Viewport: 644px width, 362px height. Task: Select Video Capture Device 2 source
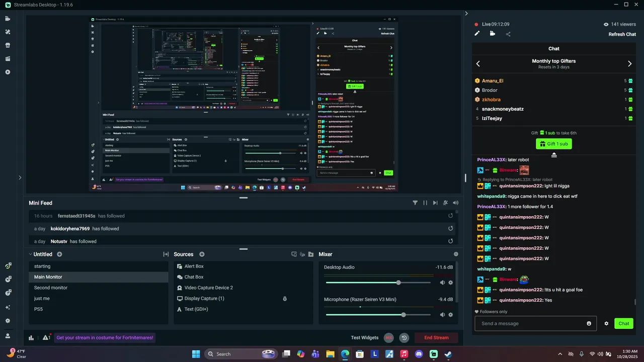click(x=243, y=288)
